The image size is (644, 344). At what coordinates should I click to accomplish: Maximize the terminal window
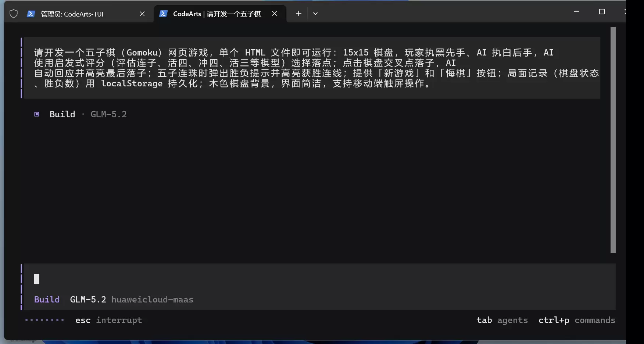pyautogui.click(x=602, y=12)
